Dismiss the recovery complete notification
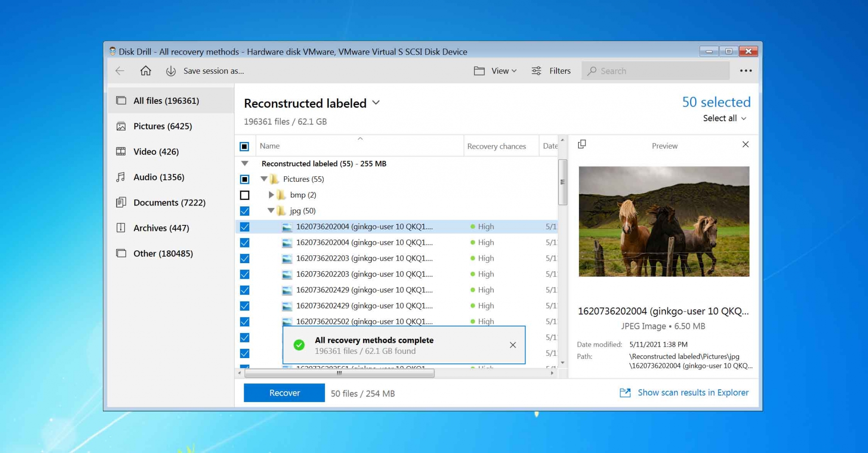This screenshot has height=453, width=868. 513,345
